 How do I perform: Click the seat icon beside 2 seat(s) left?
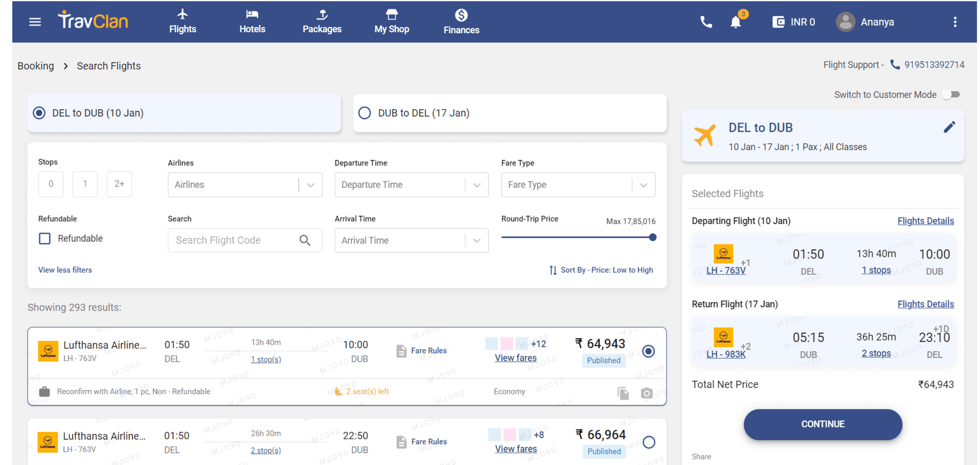338,391
